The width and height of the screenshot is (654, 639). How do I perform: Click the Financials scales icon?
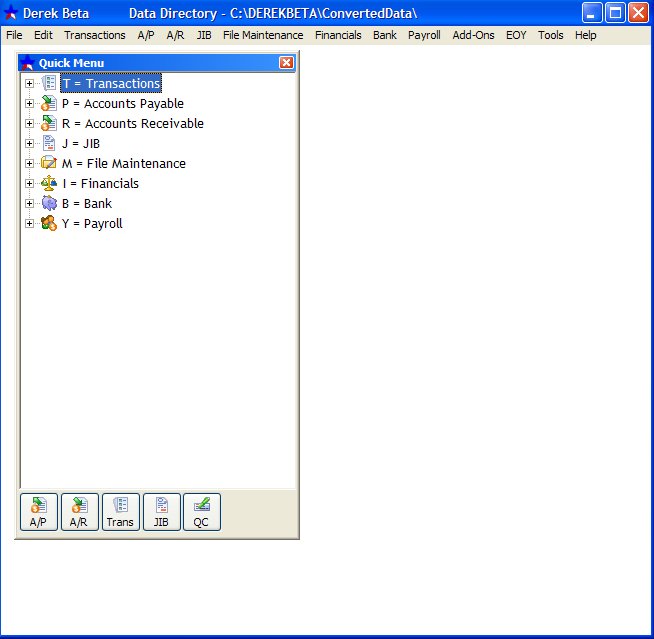pyautogui.click(x=49, y=183)
